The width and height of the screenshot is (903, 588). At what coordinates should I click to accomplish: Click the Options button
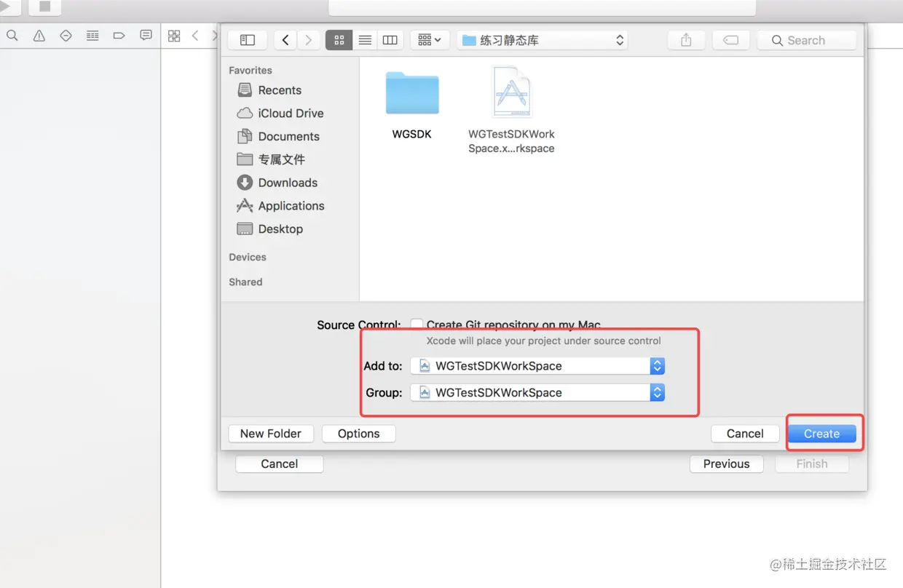coord(358,434)
